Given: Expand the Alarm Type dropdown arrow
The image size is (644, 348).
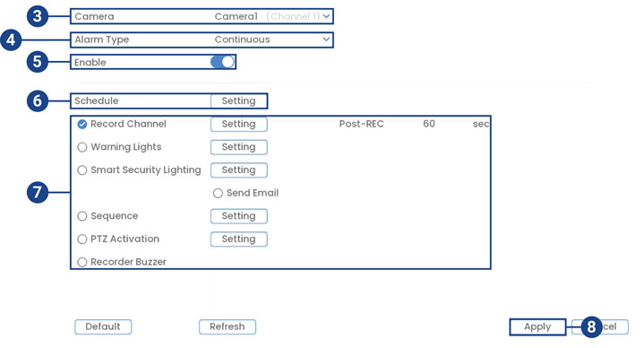Looking at the screenshot, I should pyautogui.click(x=326, y=39).
